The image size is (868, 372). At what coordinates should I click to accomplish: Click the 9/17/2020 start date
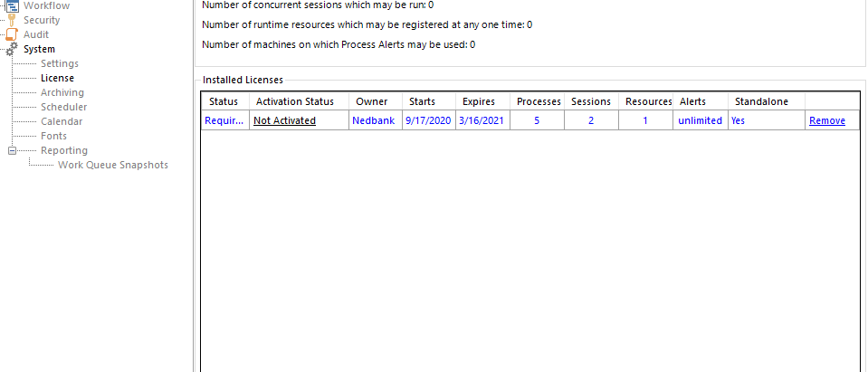click(428, 120)
